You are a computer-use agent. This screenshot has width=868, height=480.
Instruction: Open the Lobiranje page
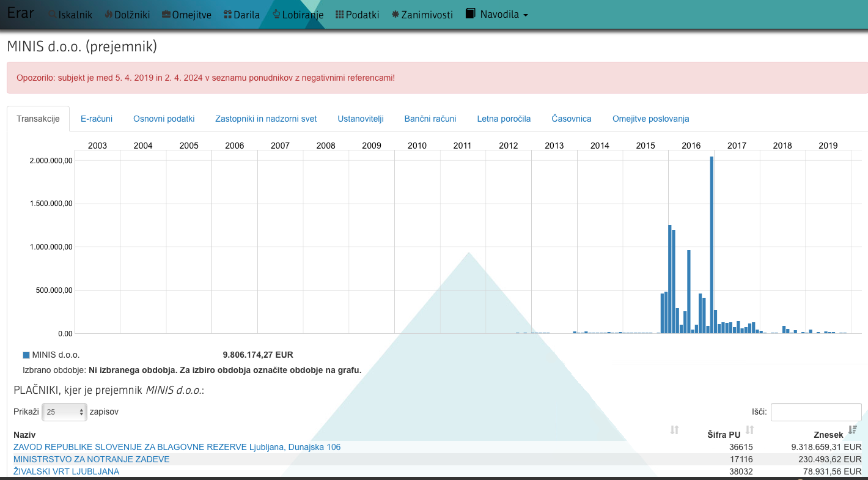[x=298, y=15]
